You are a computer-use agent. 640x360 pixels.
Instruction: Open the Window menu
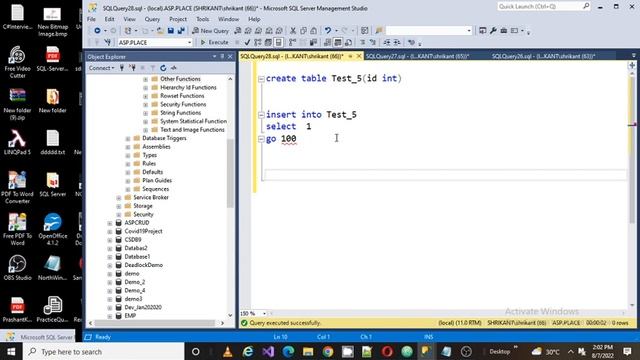point(228,19)
